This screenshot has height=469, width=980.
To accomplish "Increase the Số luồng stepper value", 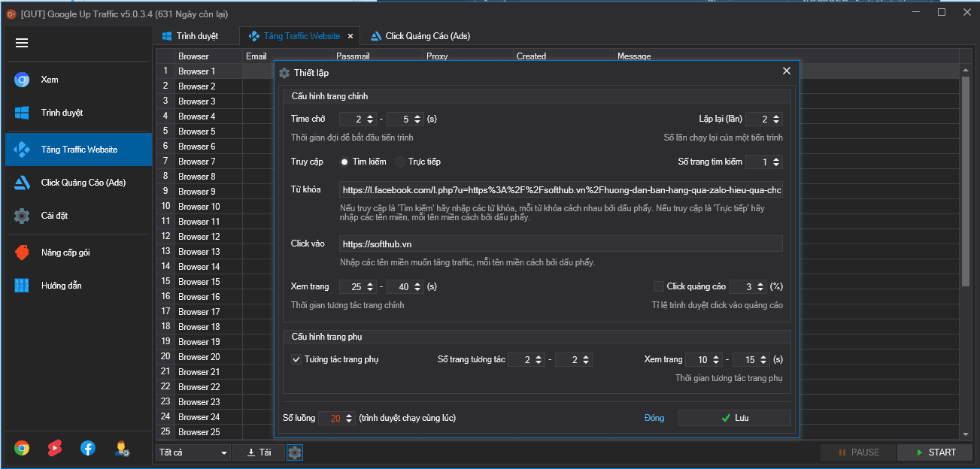I will tap(350, 416).
